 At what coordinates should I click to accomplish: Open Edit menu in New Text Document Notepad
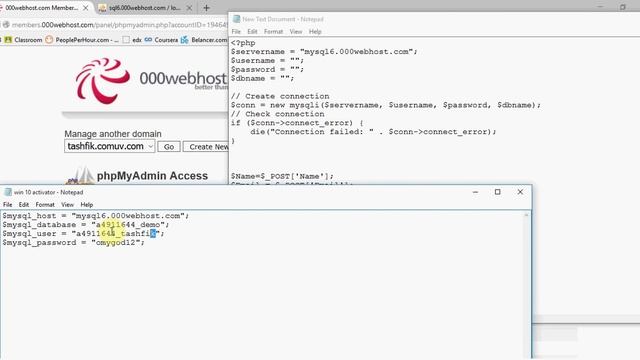click(x=252, y=31)
